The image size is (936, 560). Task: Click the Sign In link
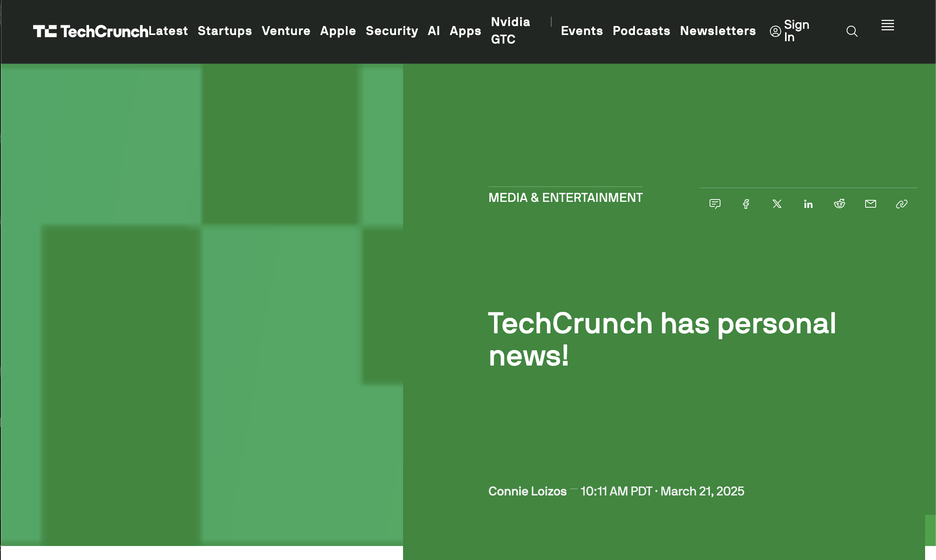coord(796,31)
